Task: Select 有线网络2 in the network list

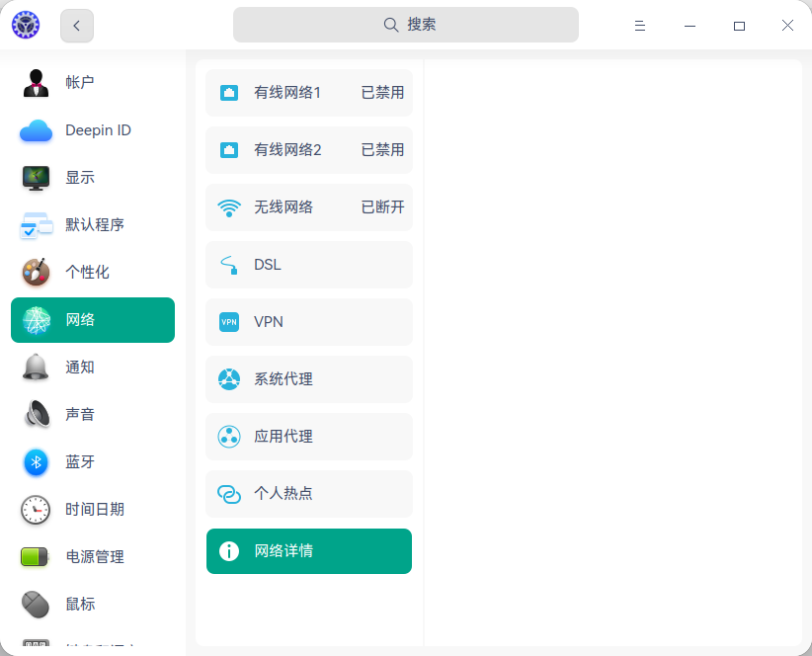Action: tap(309, 150)
